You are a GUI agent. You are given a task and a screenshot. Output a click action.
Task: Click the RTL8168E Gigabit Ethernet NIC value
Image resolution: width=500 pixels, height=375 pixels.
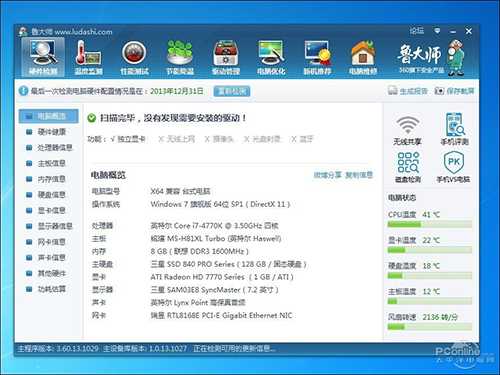[x=221, y=315]
